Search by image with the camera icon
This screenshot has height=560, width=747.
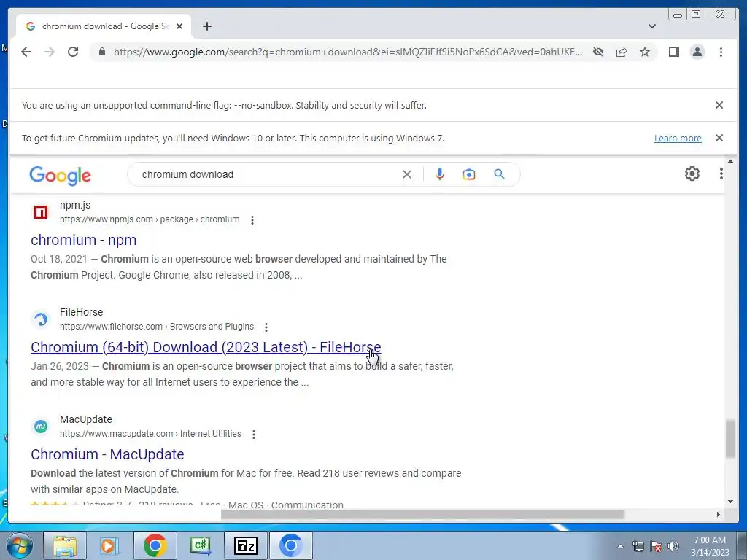(469, 174)
